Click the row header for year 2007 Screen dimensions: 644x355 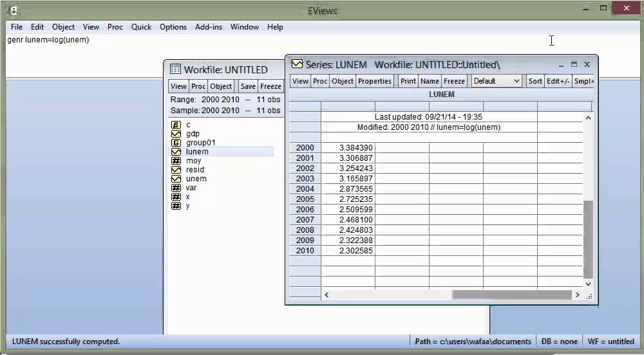point(305,220)
